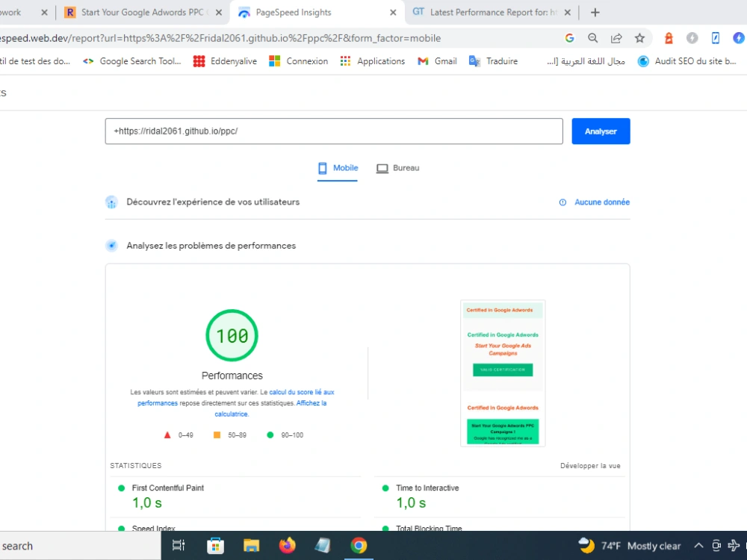Open the blue mobile phone extension icon
The image size is (747, 560).
(x=716, y=38)
